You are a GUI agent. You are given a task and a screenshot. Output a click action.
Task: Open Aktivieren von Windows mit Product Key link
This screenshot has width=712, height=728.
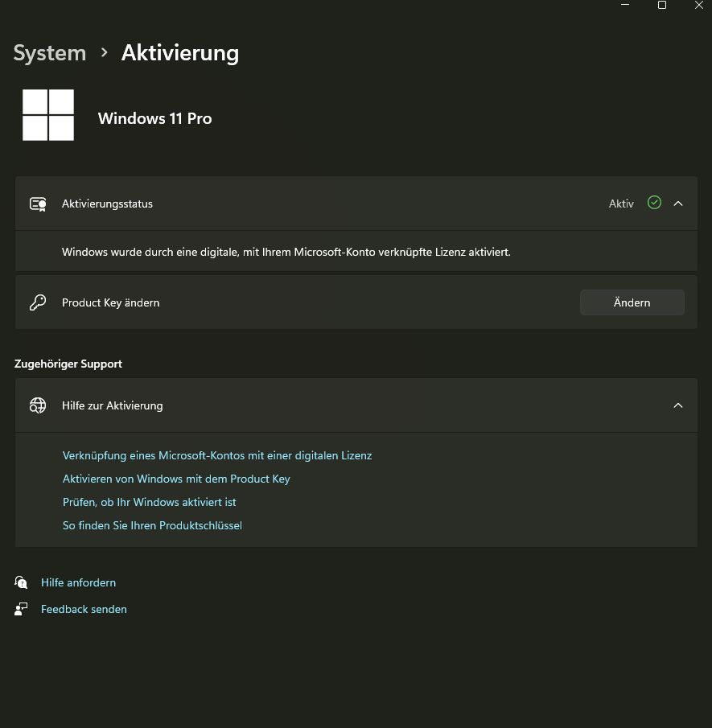tap(176, 479)
